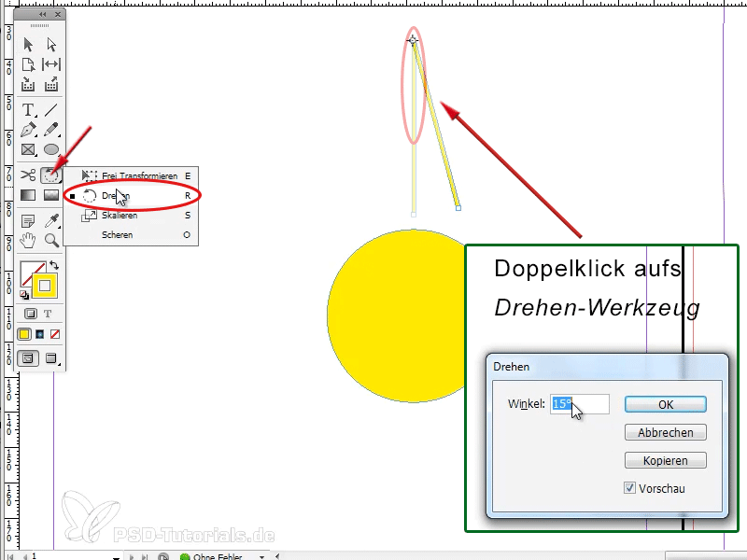Activate the Hand tool

click(28, 241)
